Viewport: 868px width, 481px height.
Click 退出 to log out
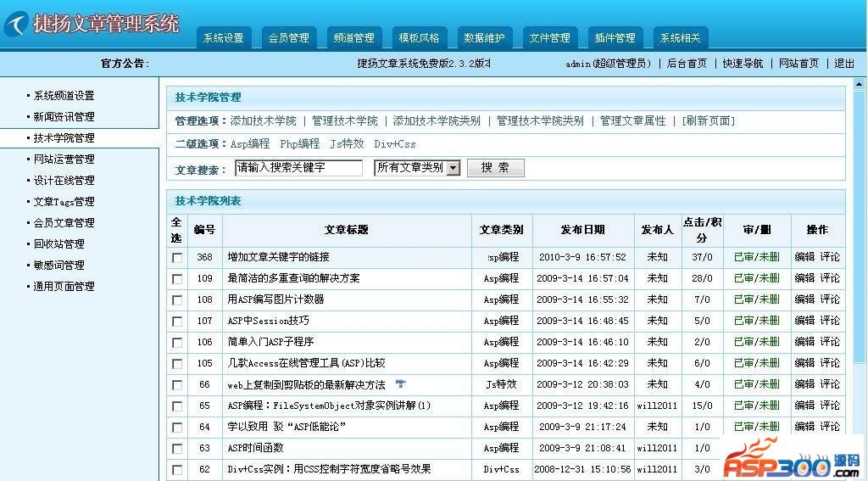pos(844,64)
